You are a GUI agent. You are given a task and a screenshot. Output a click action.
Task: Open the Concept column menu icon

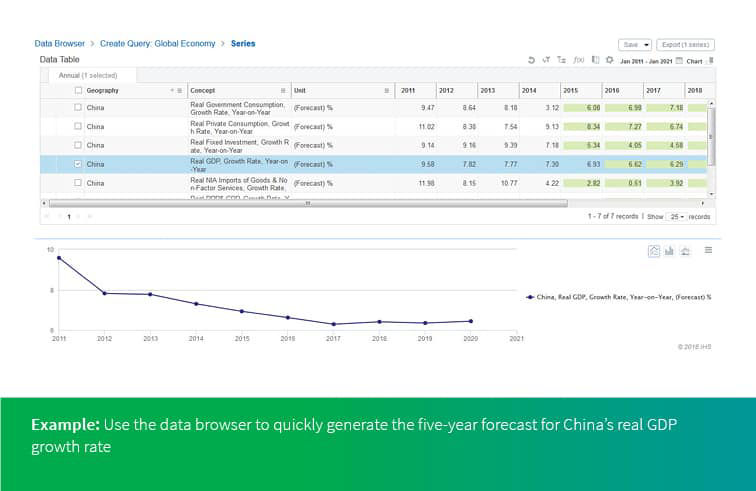pos(283,91)
